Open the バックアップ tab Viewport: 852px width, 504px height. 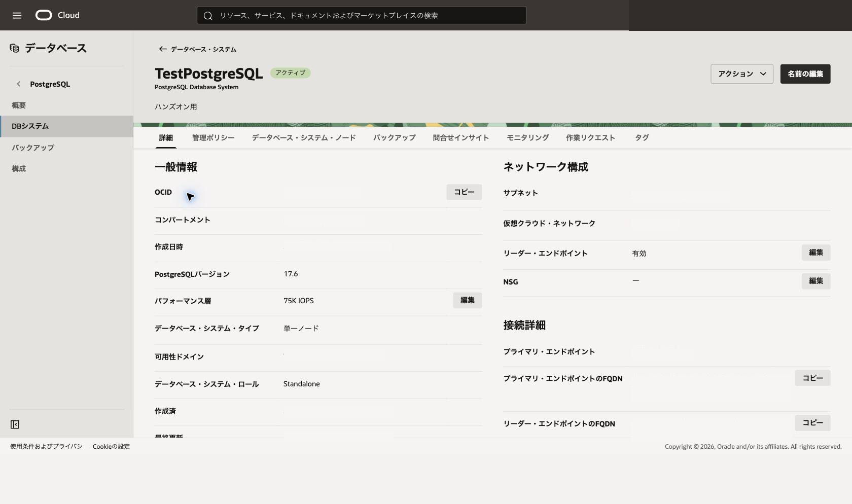click(395, 138)
